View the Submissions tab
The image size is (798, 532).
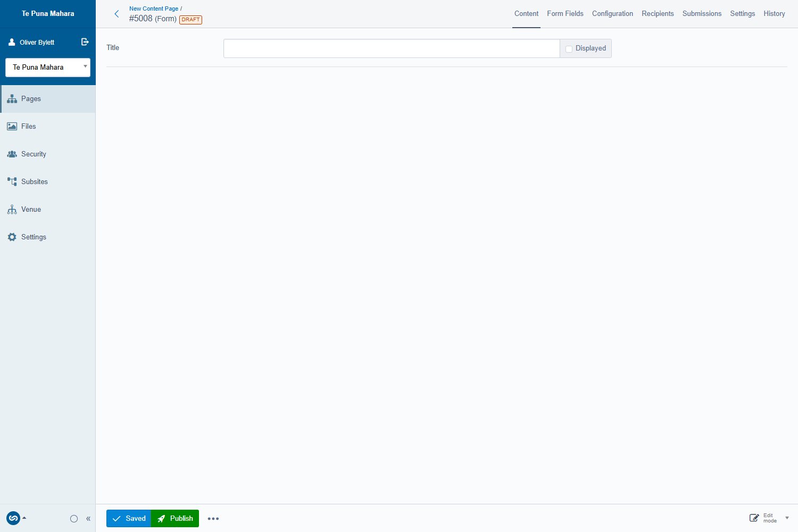pos(702,14)
